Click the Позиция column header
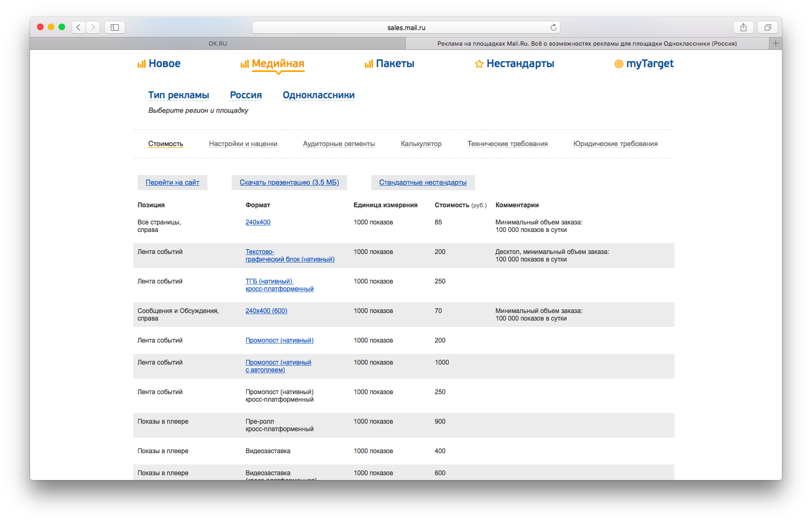The height and width of the screenshot is (523, 812). pyautogui.click(x=151, y=205)
